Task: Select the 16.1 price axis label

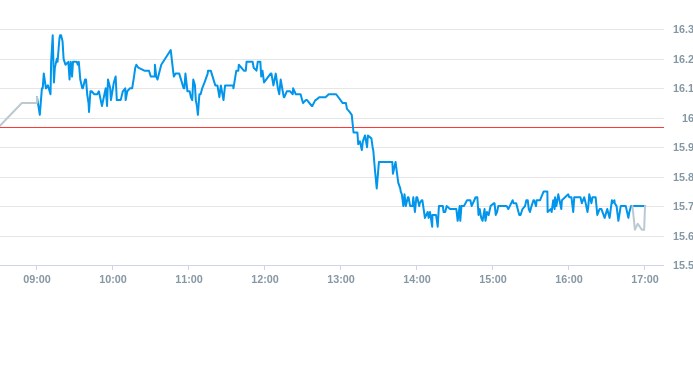Action: point(683,88)
